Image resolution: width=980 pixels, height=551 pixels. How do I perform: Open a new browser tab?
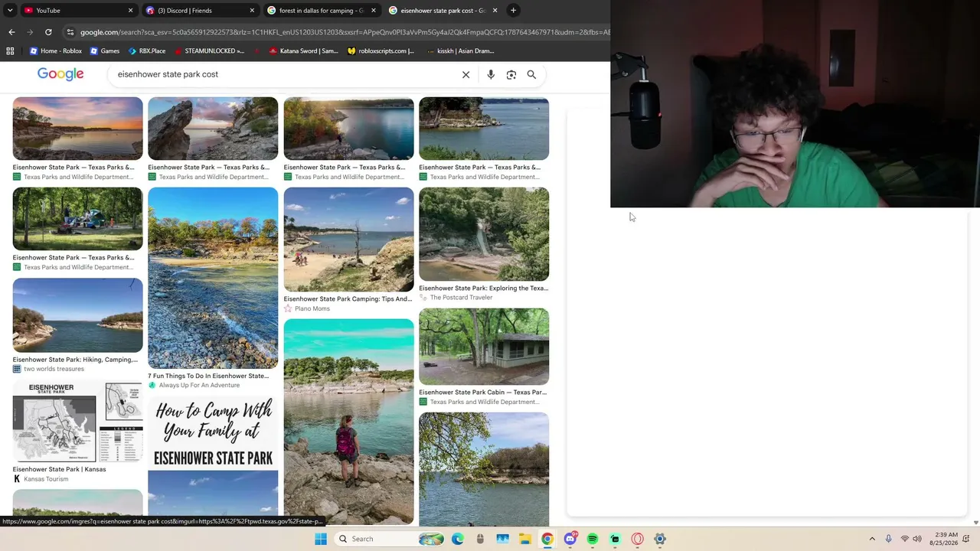(514, 11)
